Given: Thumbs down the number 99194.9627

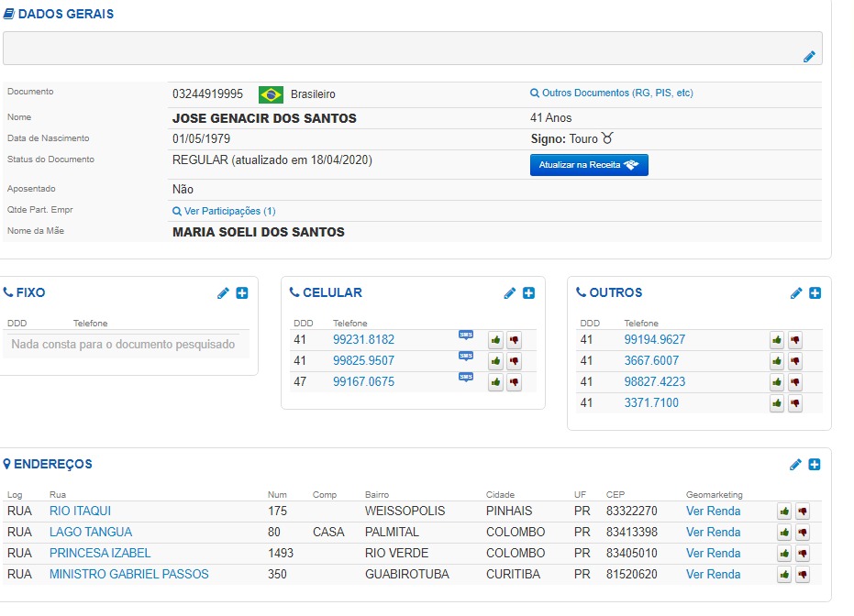Looking at the screenshot, I should (794, 340).
